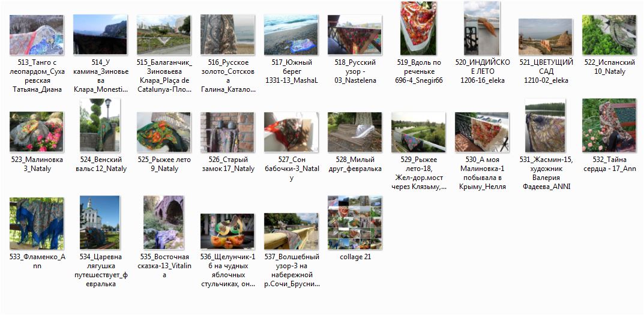
Task: Click the 532_Тайна сердца thumbnail
Action: 609,125
